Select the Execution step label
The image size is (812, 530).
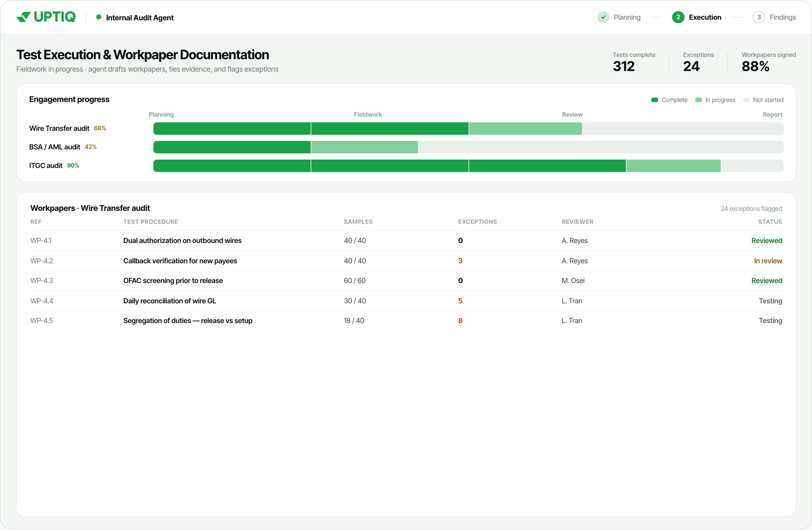point(705,17)
